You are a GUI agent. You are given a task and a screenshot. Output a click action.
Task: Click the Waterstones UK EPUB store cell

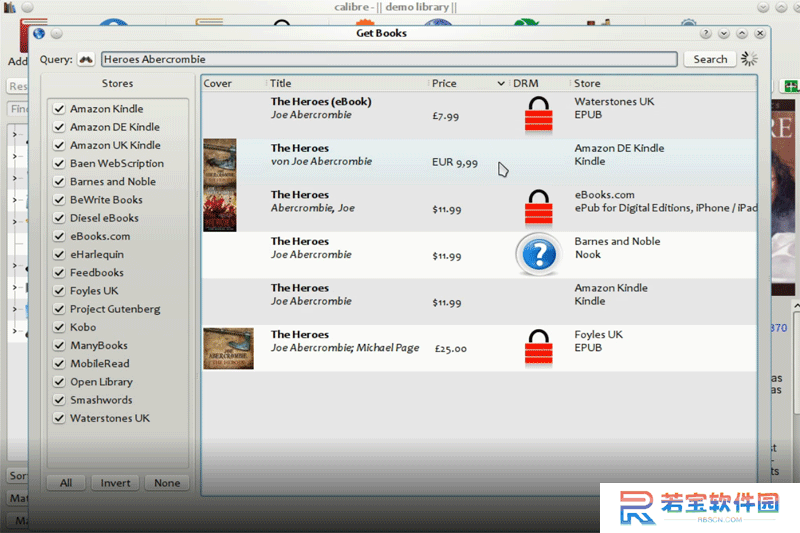click(x=614, y=108)
